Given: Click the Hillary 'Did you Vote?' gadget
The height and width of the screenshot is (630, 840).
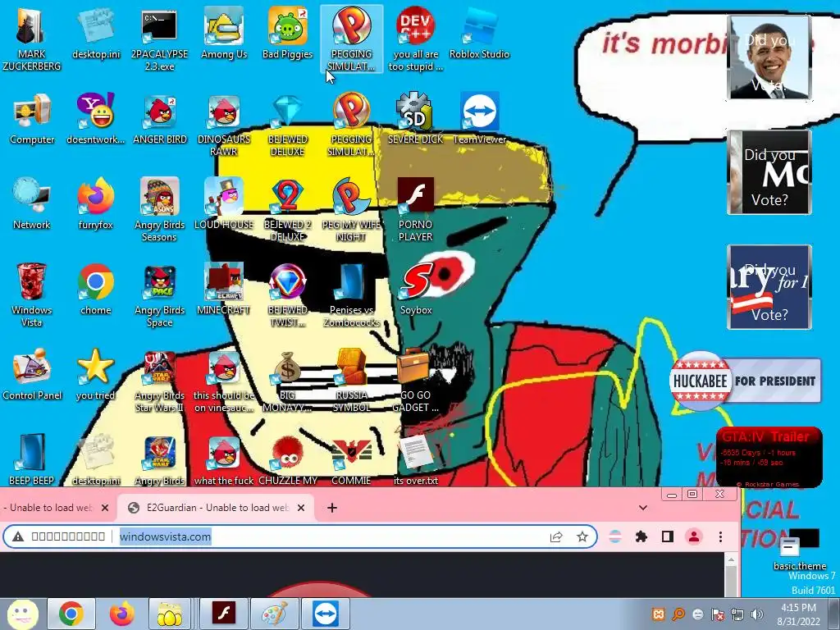Looking at the screenshot, I should click(x=769, y=286).
